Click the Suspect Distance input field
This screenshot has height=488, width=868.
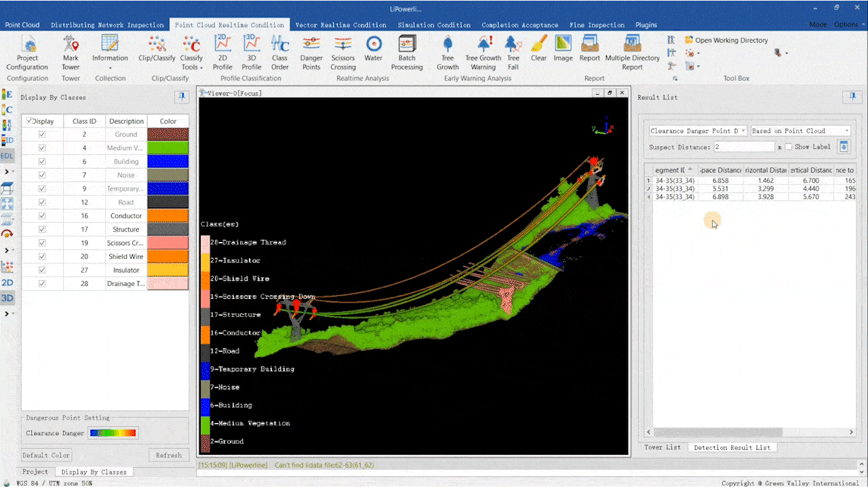[744, 147]
